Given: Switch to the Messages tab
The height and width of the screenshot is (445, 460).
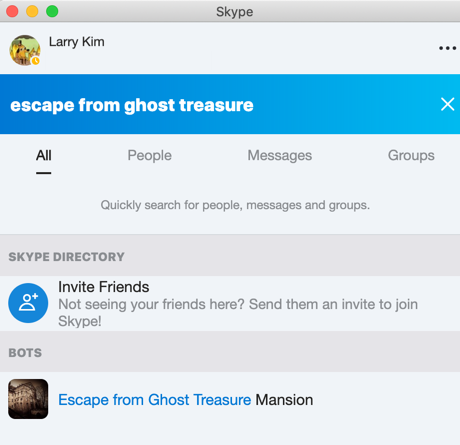Looking at the screenshot, I should coord(279,155).
